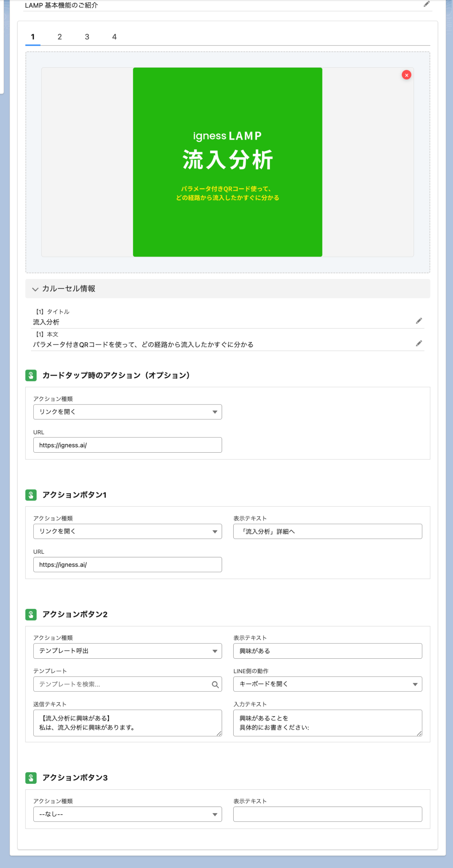The width and height of the screenshot is (453, 868).
Task: Click the pencil icon next to タイトル 流入分析
Action: 419,321
